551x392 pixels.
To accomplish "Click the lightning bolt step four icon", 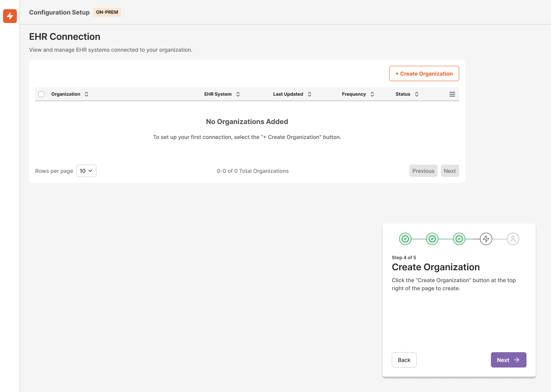I will click(x=486, y=238).
